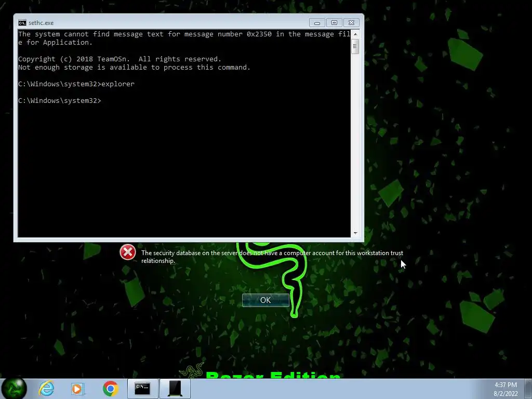
Task: Launch Internet Explorer from the taskbar
Action: pyautogui.click(x=46, y=388)
